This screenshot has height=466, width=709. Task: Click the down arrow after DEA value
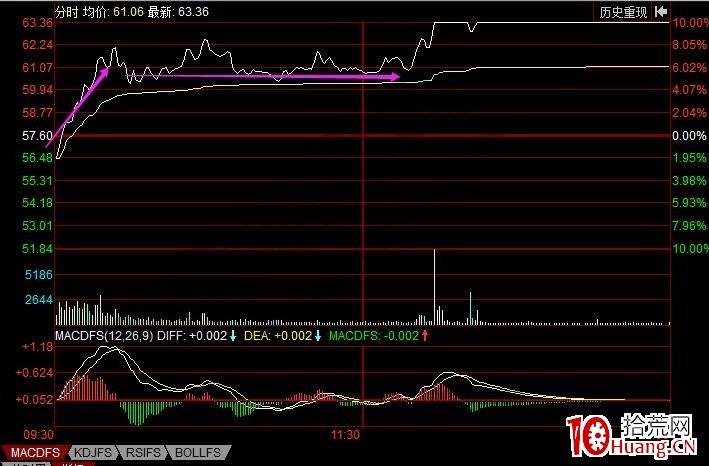click(318, 336)
